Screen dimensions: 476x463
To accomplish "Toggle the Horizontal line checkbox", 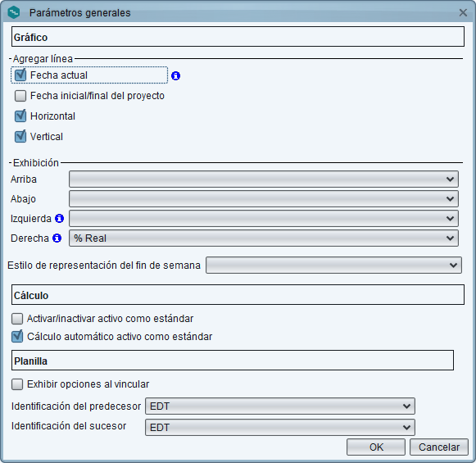I will [20, 116].
